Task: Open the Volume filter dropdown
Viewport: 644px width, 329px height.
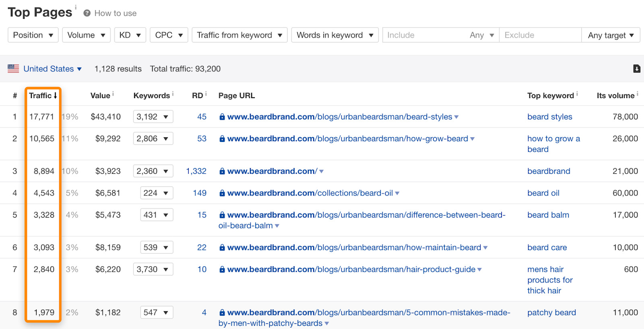Action: pyautogui.click(x=86, y=35)
